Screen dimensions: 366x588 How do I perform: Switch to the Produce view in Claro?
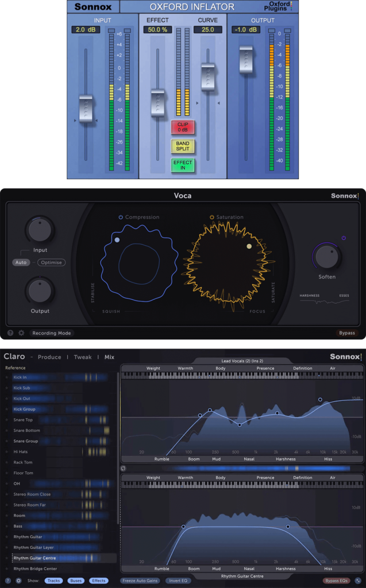pos(49,357)
